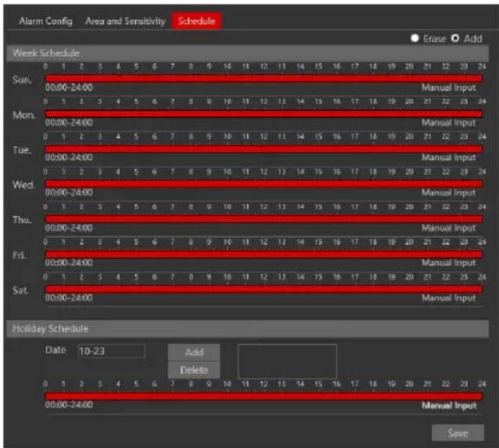Click the Add holiday button
This screenshot has width=499, height=448.
(x=194, y=352)
